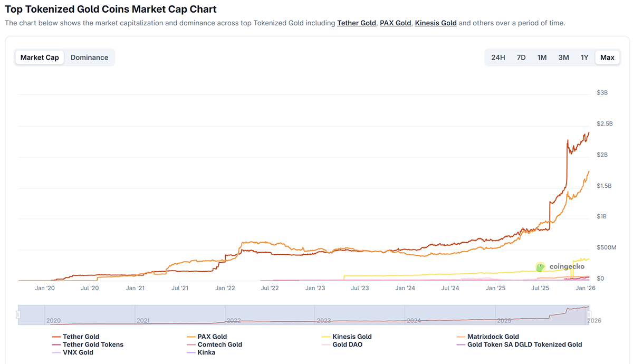The height and width of the screenshot is (364, 633).
Task: Toggle PAX Gold series in legend
Action: pyautogui.click(x=212, y=337)
